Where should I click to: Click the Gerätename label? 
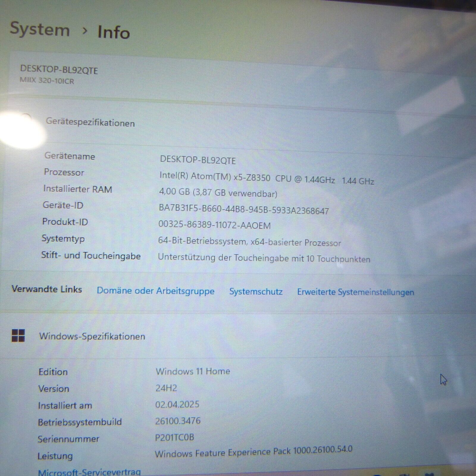tap(70, 156)
